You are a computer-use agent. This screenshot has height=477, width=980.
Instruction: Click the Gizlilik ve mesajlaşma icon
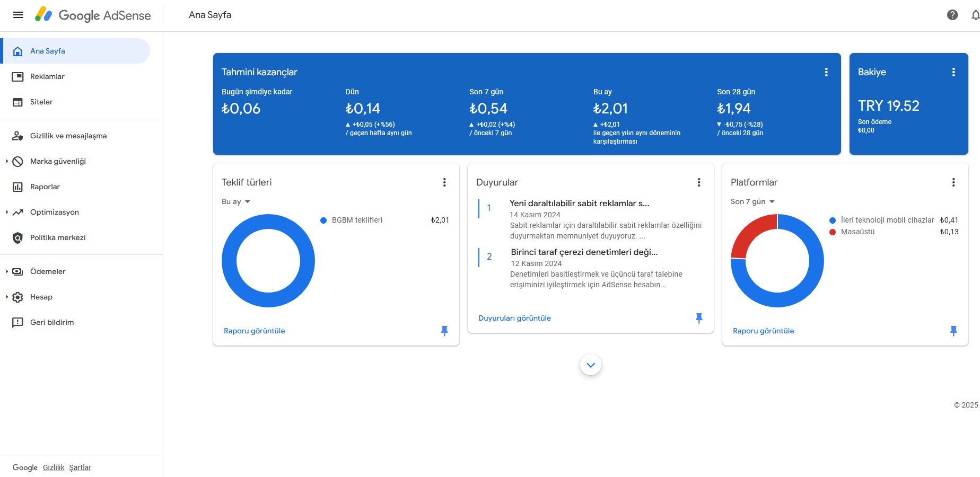[x=17, y=136]
